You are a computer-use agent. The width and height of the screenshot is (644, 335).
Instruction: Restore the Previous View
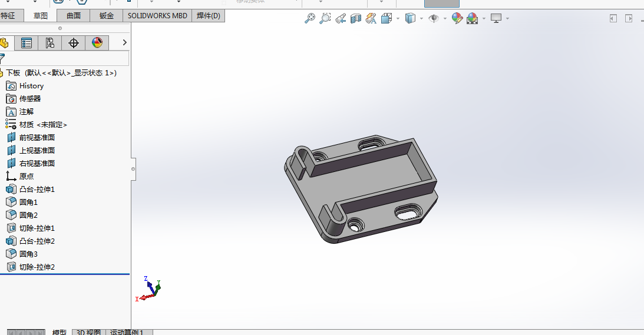[x=341, y=18]
